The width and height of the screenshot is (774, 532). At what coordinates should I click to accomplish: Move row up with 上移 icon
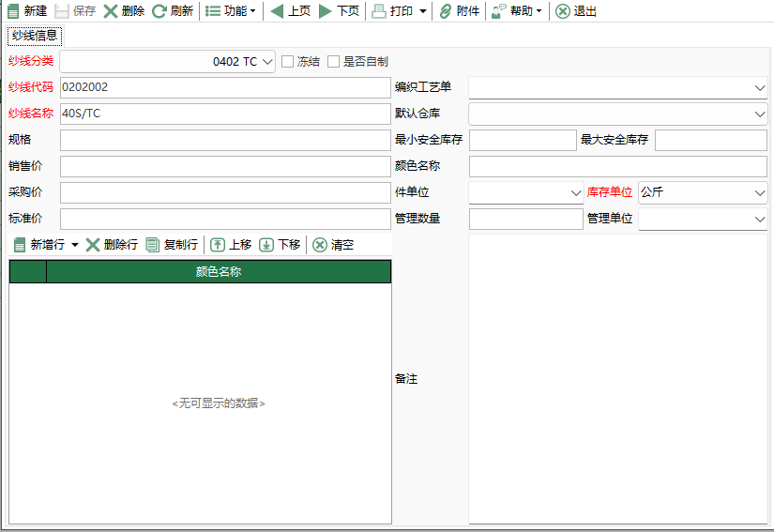tap(218, 245)
